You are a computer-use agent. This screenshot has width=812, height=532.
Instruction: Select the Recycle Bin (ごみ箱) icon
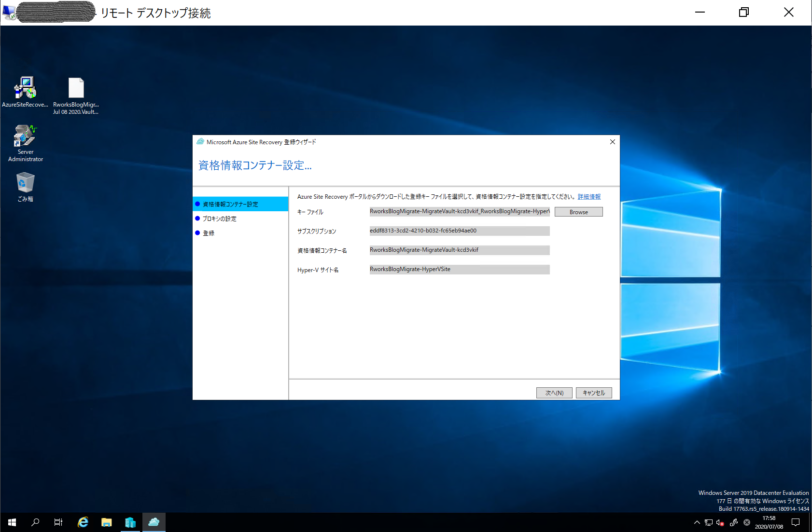pyautogui.click(x=26, y=187)
